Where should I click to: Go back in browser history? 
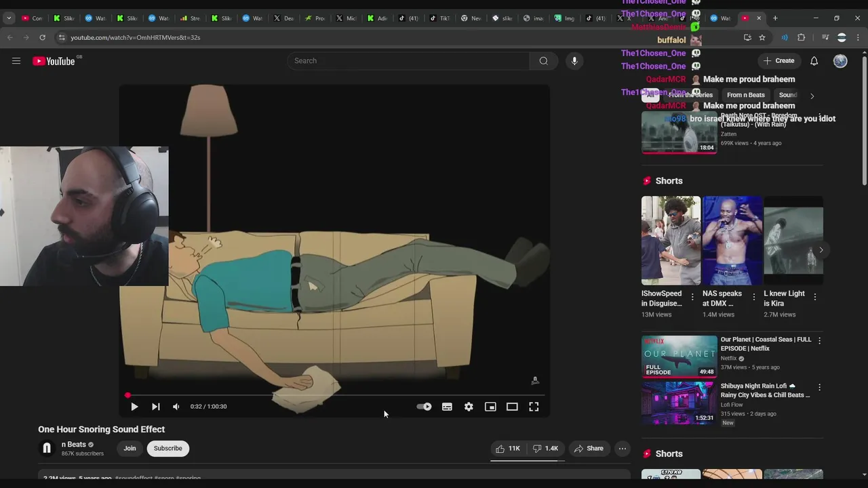tap(9, 37)
